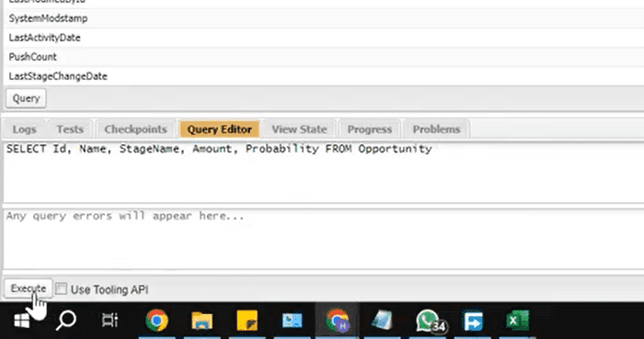
Task: Switch to the Progress tab
Action: coord(369,130)
